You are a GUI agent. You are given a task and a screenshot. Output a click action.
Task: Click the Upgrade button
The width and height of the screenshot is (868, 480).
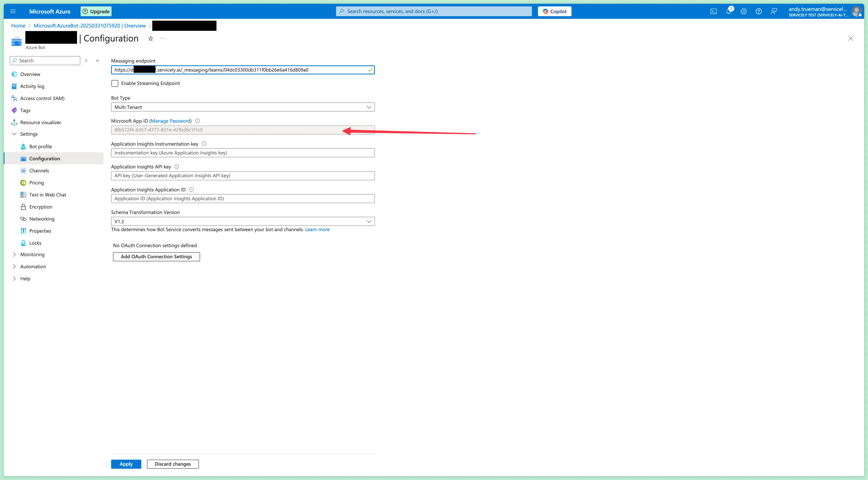96,11
